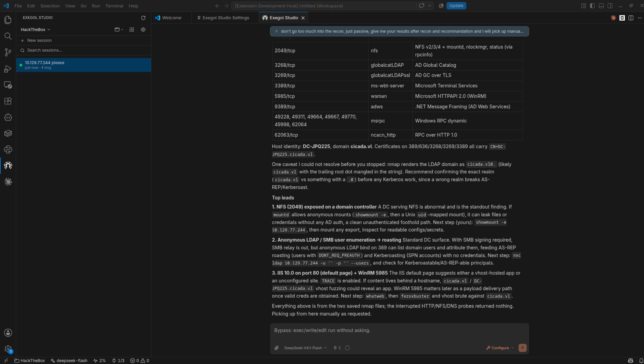Click the deepseek-flash status bar entry
The image size is (644, 364).
(x=69, y=361)
